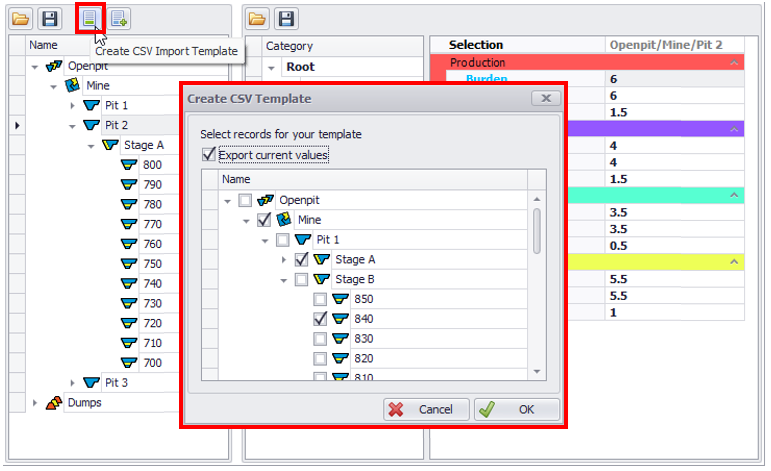Check the 820 bench checkbox
Viewport: 771px width, 471px height.
coord(320,358)
